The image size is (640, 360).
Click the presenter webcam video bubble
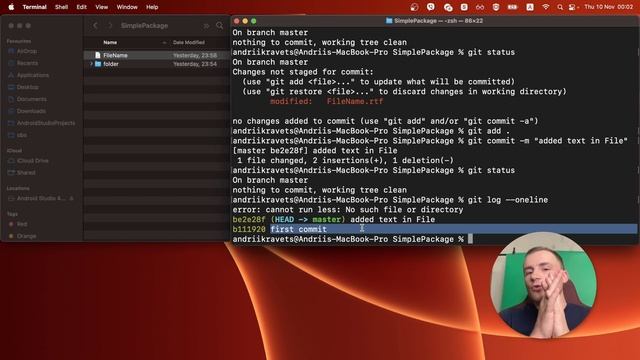pos(543,285)
